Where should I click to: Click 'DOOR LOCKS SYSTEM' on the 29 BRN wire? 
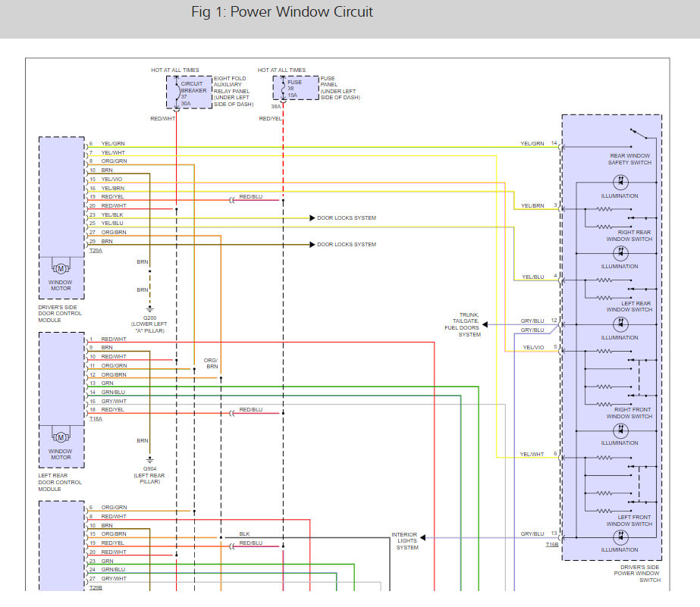pos(347,245)
